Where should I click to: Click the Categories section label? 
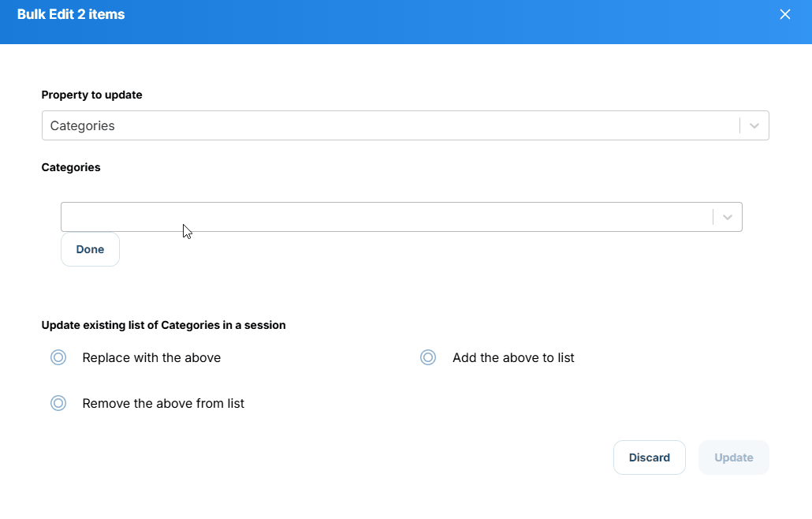tap(71, 167)
